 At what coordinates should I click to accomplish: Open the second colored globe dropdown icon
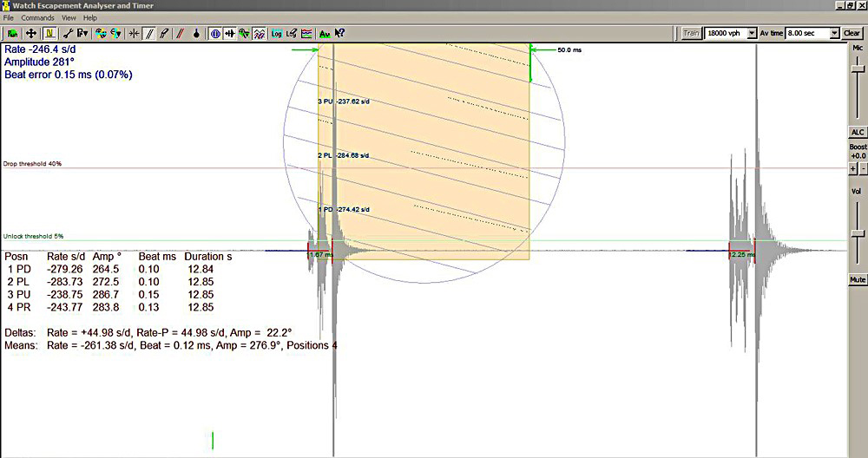pos(115,34)
